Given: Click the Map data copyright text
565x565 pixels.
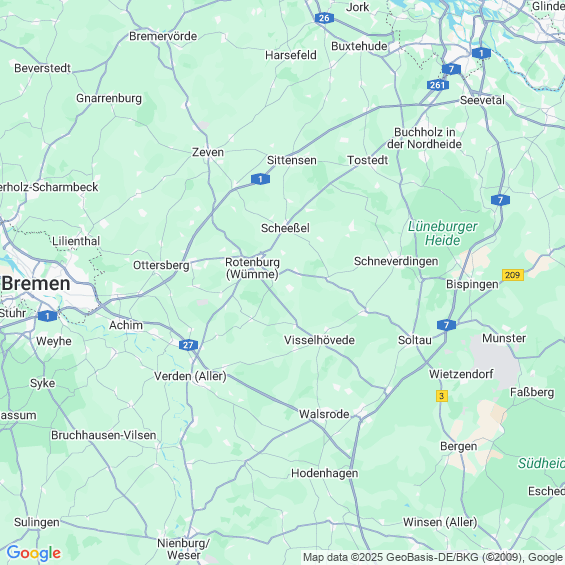Looking at the screenshot, I should (x=433, y=557).
